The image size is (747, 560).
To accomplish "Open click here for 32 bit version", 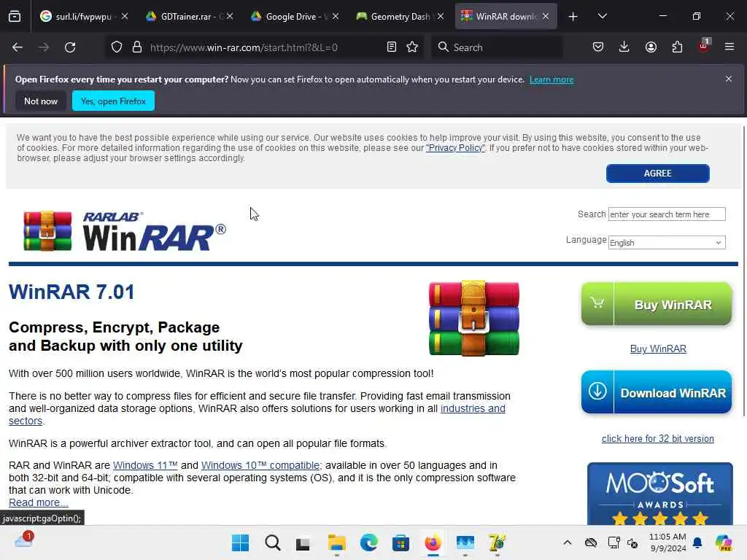I will tap(657, 438).
